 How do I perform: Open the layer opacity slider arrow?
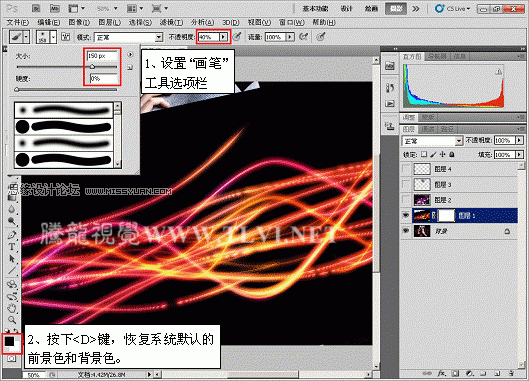520,140
